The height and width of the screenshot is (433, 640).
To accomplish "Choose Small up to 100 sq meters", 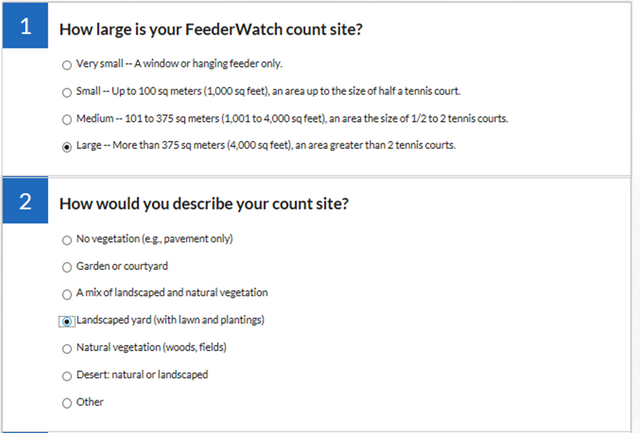I will (x=67, y=92).
